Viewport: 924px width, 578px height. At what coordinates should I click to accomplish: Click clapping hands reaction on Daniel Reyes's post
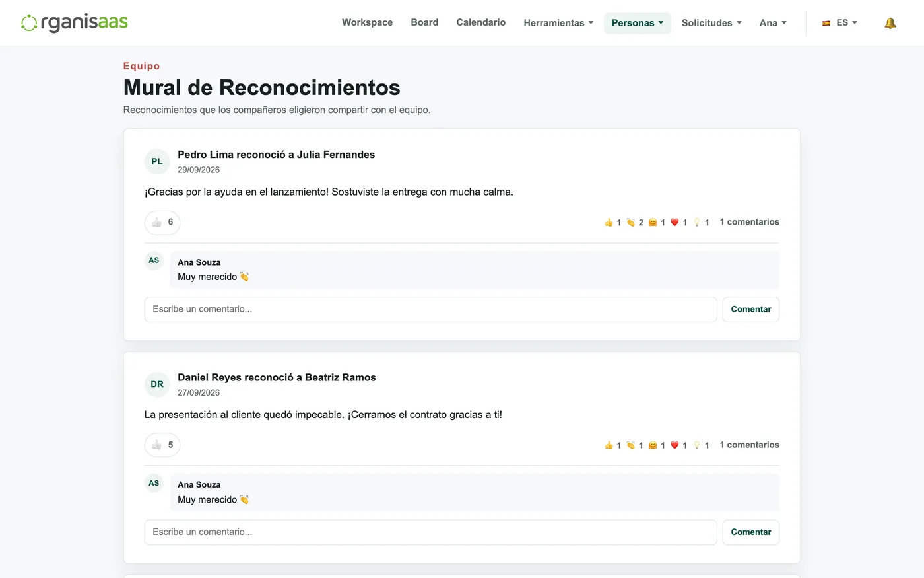coord(635,445)
